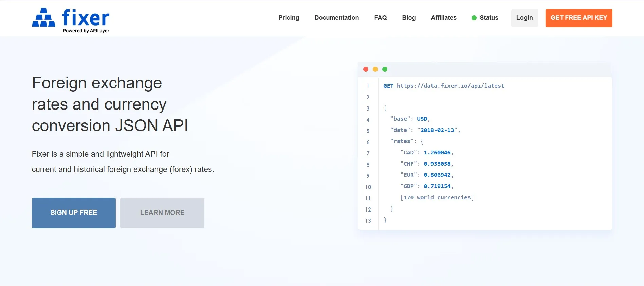Click line number 13 in code gutter
The image size is (644, 286).
(x=368, y=221)
